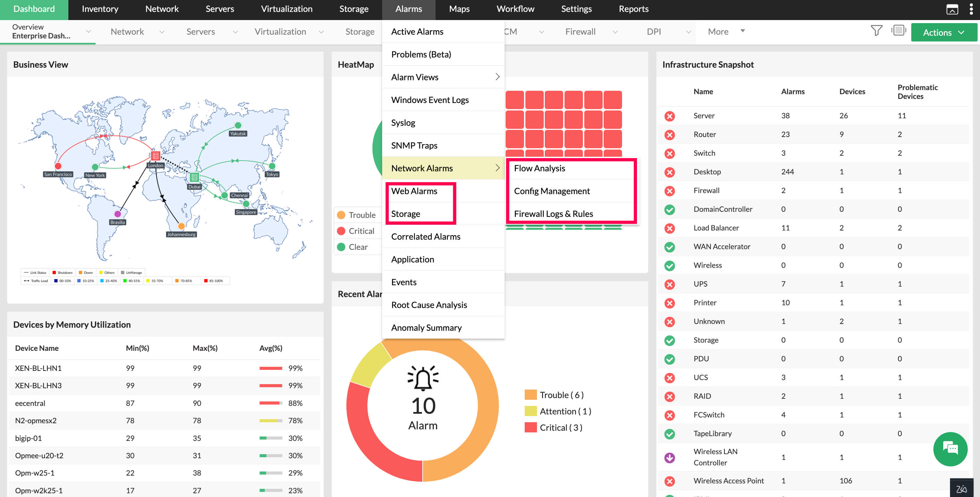This screenshot has height=497, width=980.
Task: Open the screen monitor icon in top bar
Action: point(952,9)
